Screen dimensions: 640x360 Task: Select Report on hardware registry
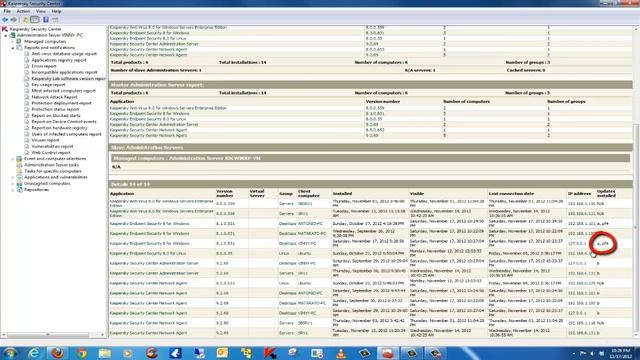59,127
